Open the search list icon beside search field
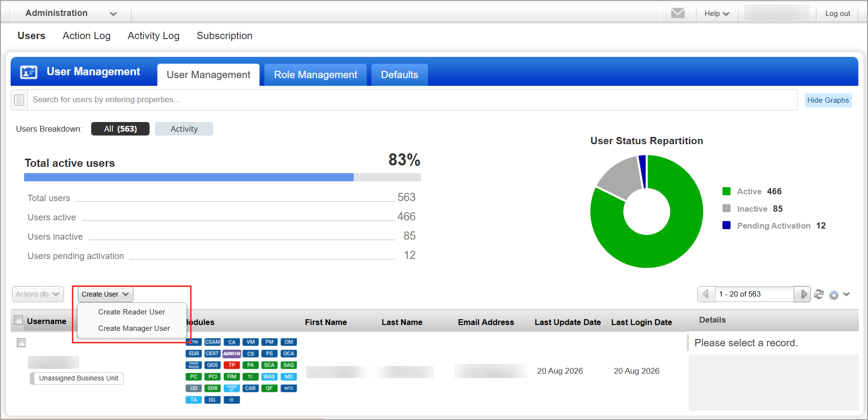The width and height of the screenshot is (868, 420). tap(19, 100)
